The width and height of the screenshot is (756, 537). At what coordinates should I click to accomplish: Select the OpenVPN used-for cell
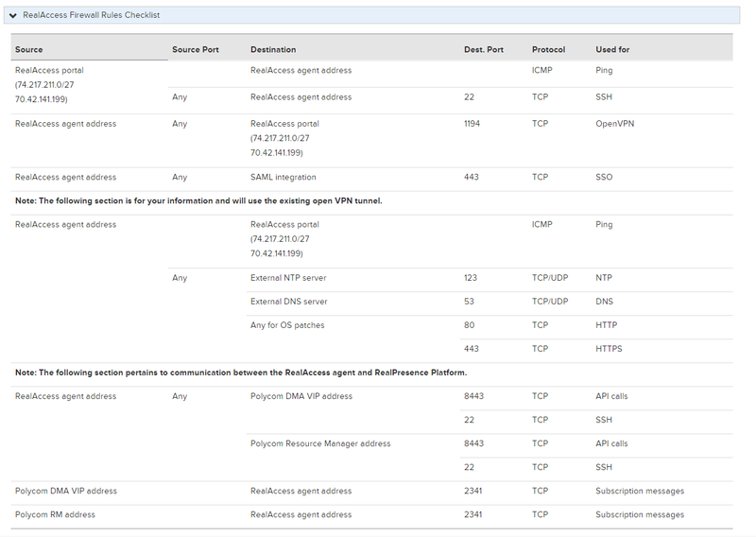615,124
